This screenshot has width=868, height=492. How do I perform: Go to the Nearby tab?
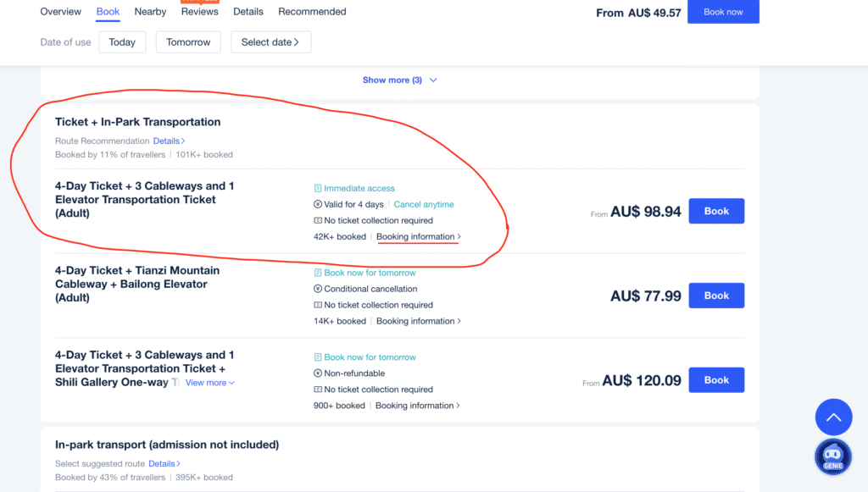(x=150, y=12)
